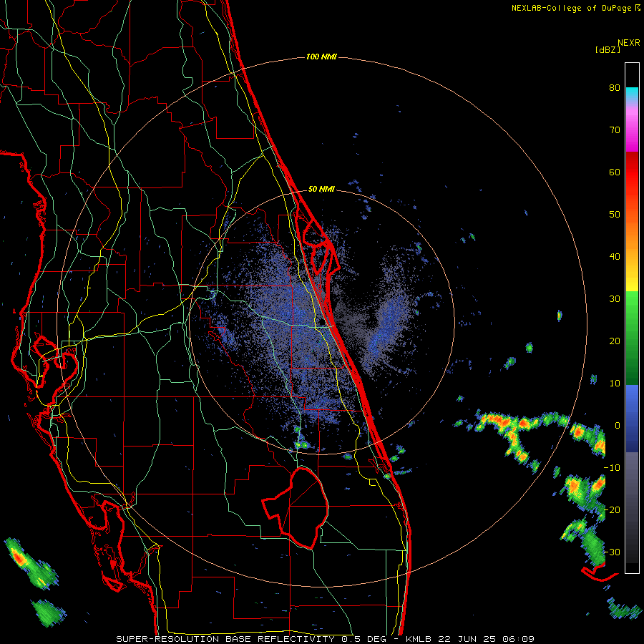Click the 0 value on dBZ scale
Viewport: 644px width, 644px height.
(x=618, y=426)
